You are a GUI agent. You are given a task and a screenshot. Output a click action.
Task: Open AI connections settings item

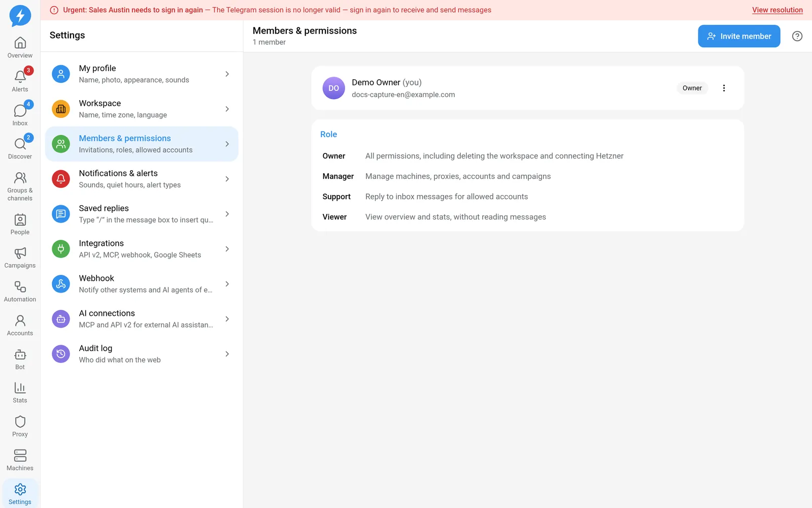click(x=142, y=319)
